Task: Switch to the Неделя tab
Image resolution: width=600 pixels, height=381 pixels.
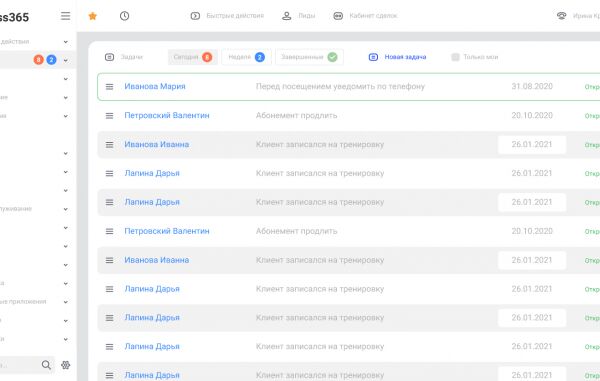Action: pos(246,57)
